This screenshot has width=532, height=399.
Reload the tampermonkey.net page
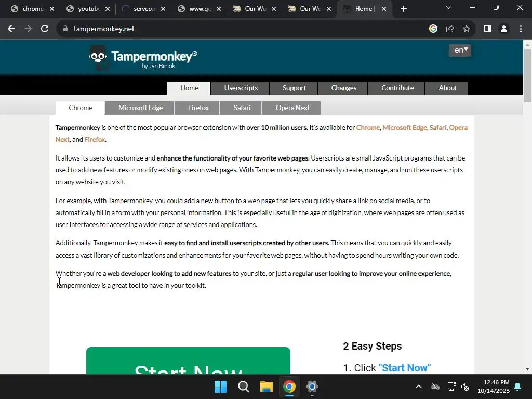45,29
